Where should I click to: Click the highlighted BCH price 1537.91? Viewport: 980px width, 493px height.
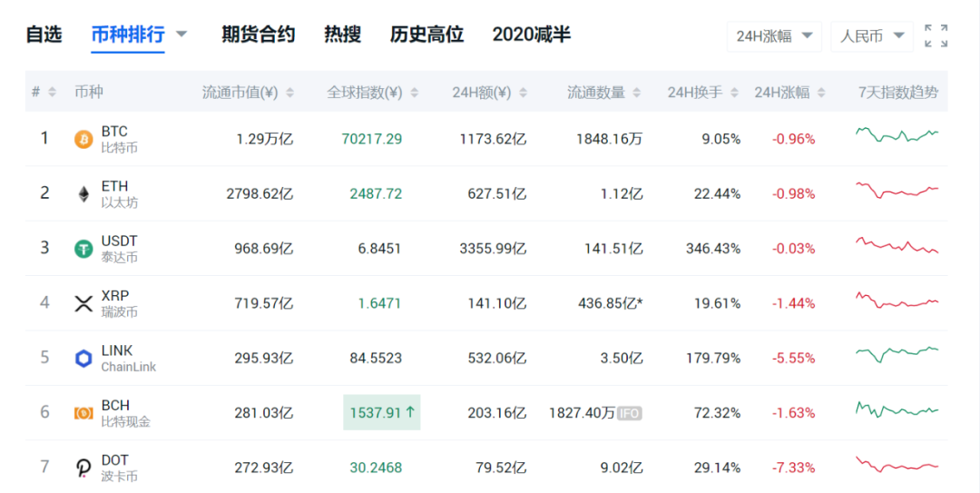[x=382, y=412]
